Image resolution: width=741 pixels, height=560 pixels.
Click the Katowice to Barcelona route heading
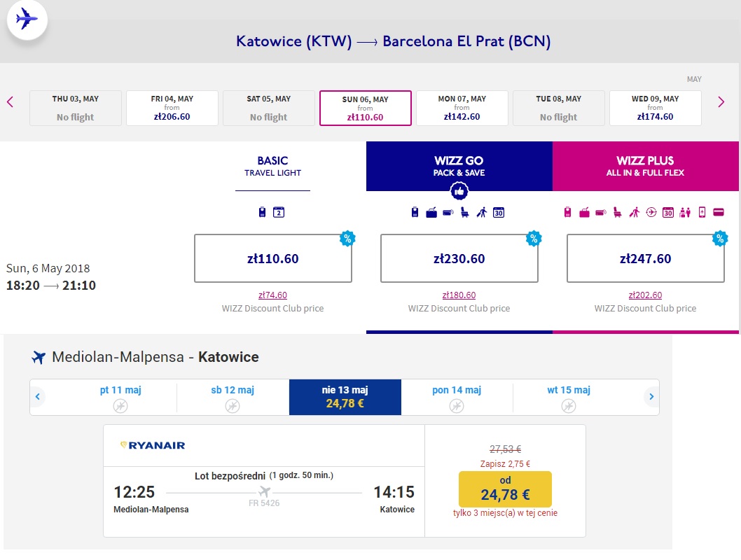393,41
